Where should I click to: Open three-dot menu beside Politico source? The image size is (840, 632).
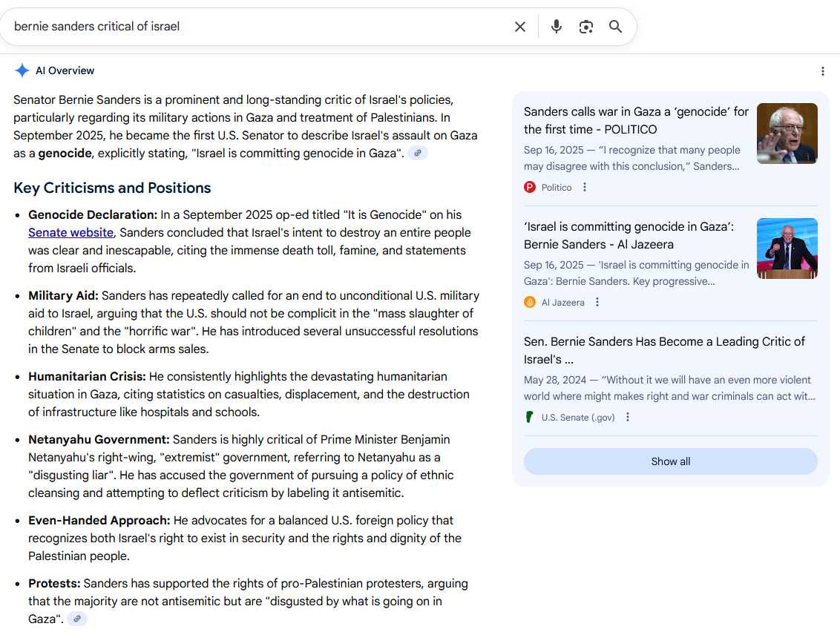pos(585,187)
